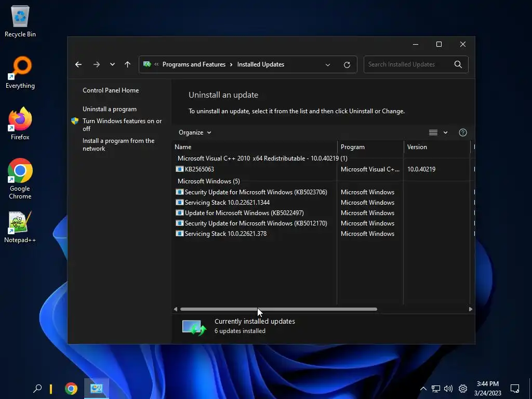
Task: Open the Organize menu
Action: pyautogui.click(x=195, y=132)
